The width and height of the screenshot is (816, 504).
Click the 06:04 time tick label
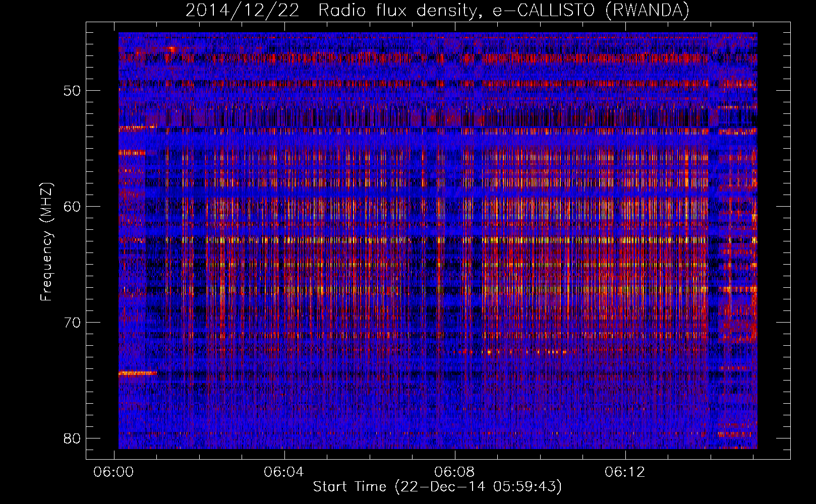[x=284, y=472]
